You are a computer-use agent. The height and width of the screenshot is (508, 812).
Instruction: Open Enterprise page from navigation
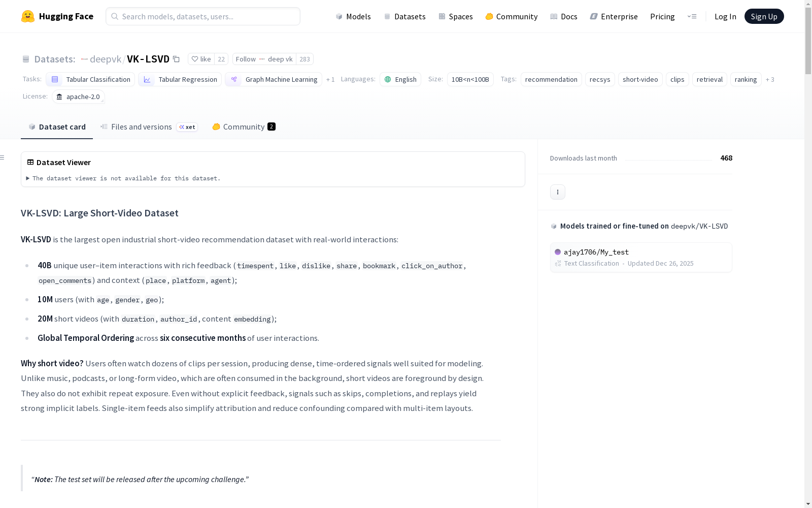[x=614, y=16]
